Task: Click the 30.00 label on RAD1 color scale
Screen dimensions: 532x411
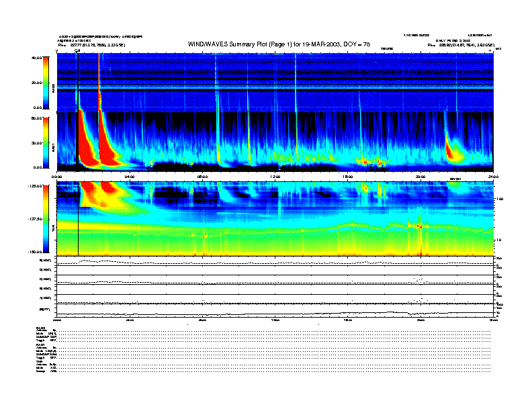Action: point(36,143)
